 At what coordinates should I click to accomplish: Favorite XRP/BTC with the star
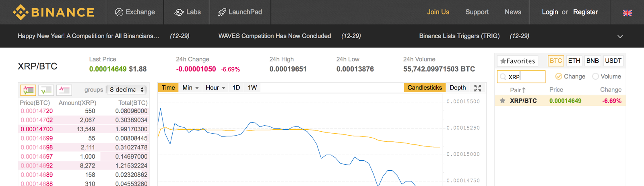pyautogui.click(x=502, y=101)
